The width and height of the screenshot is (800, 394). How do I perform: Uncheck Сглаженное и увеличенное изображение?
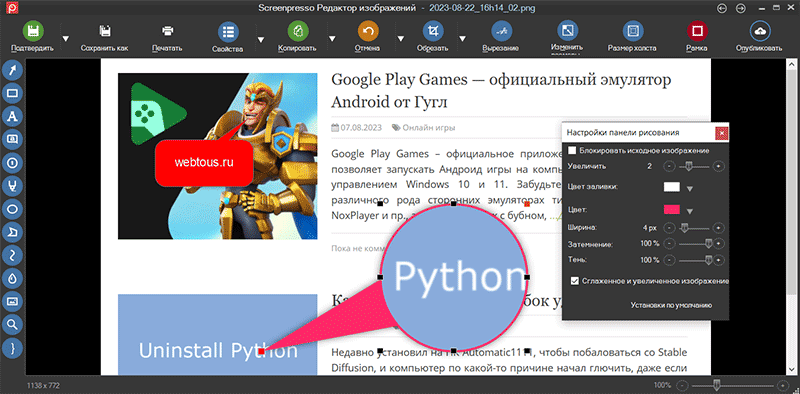point(575,281)
